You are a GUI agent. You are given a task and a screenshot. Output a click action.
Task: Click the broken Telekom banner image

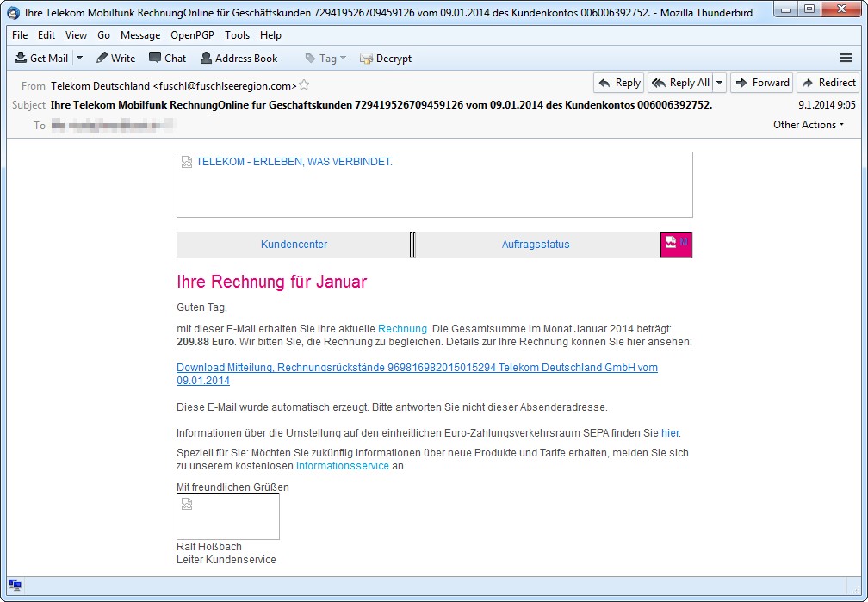(435, 184)
